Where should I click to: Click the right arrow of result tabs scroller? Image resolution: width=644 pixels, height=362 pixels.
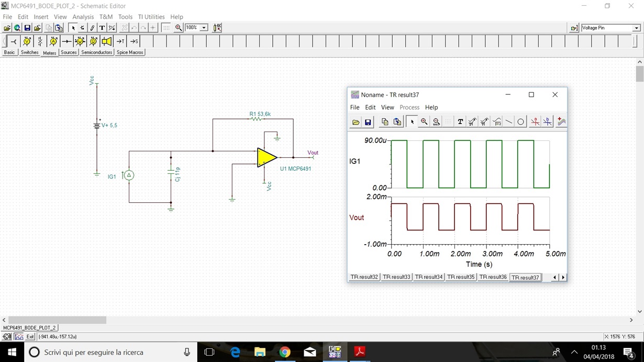click(x=563, y=277)
